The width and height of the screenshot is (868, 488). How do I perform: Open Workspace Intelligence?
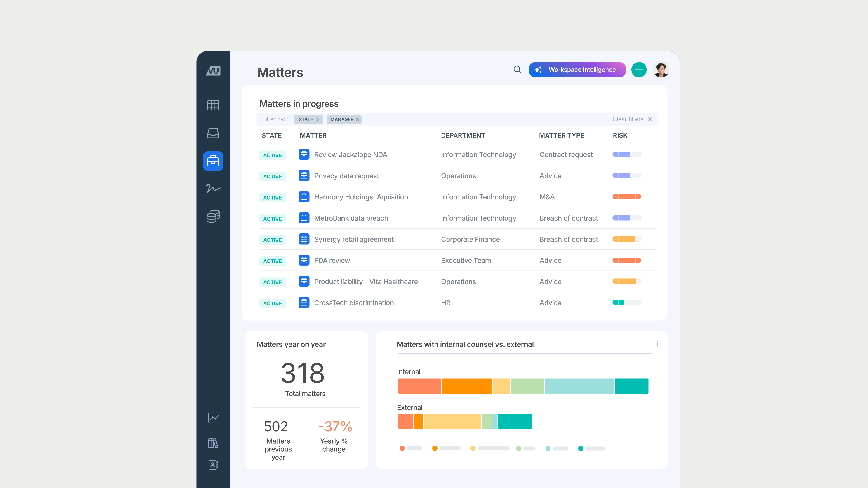click(x=577, y=70)
